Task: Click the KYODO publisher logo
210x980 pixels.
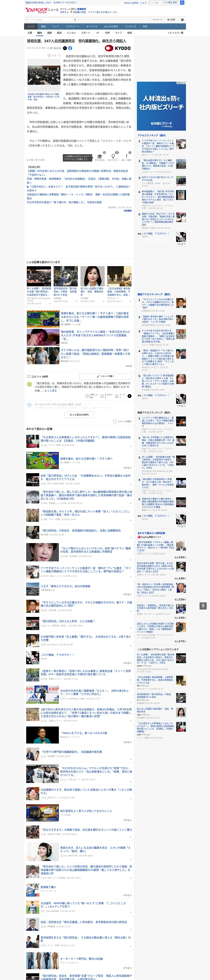Action: (x=118, y=48)
